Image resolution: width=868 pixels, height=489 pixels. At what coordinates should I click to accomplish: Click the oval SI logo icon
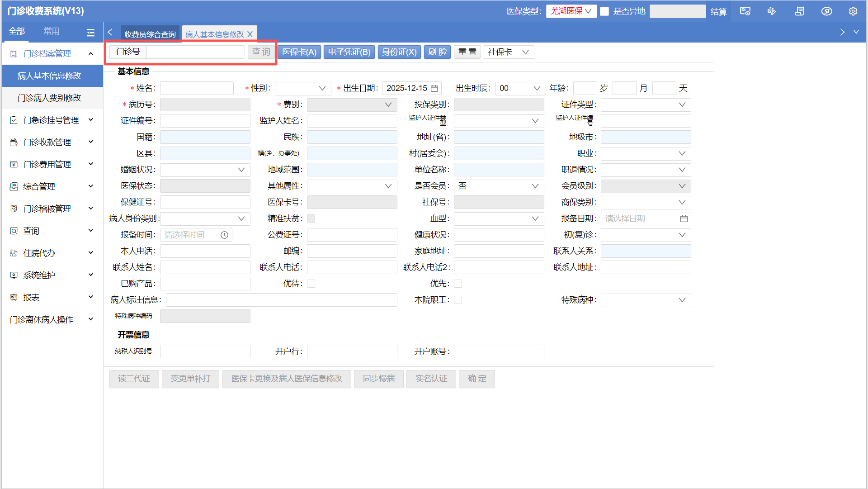point(826,11)
